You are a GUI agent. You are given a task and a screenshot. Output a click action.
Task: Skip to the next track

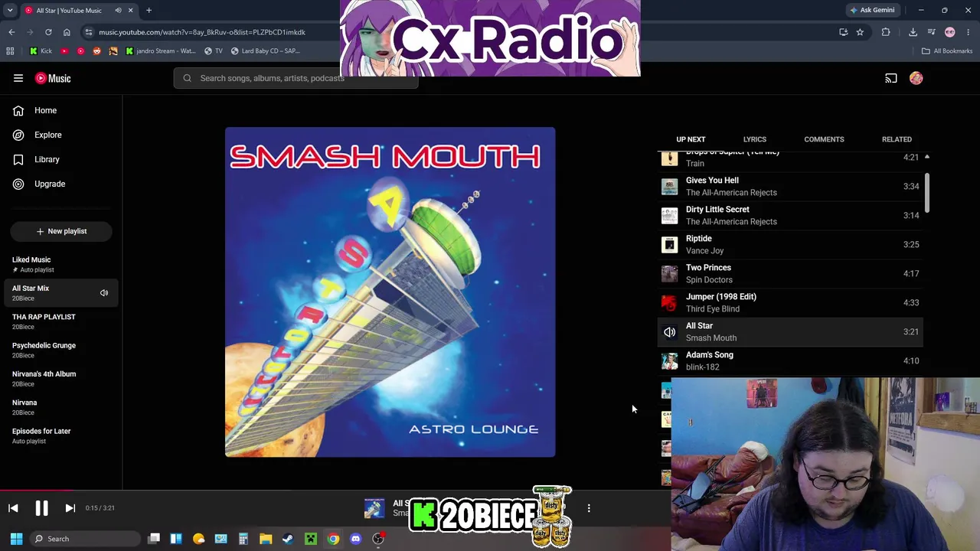pos(70,508)
